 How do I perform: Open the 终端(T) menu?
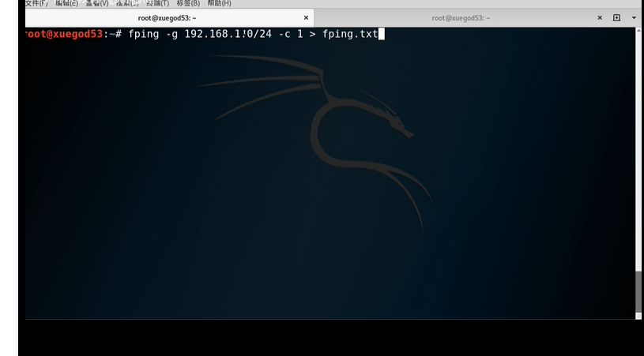pos(158,3)
